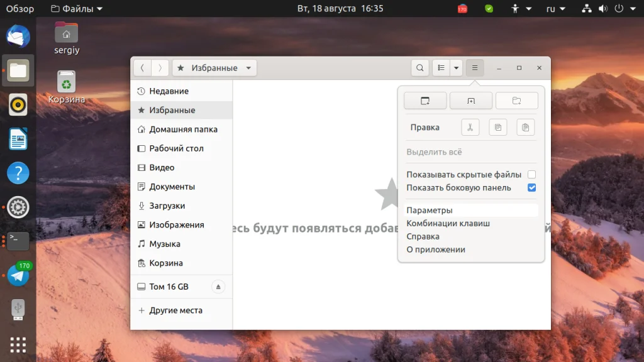
Task: Open view options dropdown arrow
Action: 457,68
